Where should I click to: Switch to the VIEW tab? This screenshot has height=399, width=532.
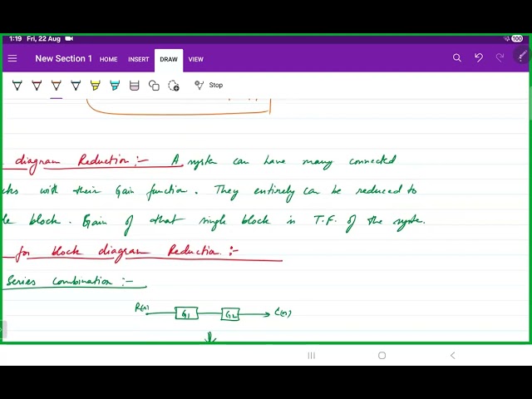click(x=196, y=59)
